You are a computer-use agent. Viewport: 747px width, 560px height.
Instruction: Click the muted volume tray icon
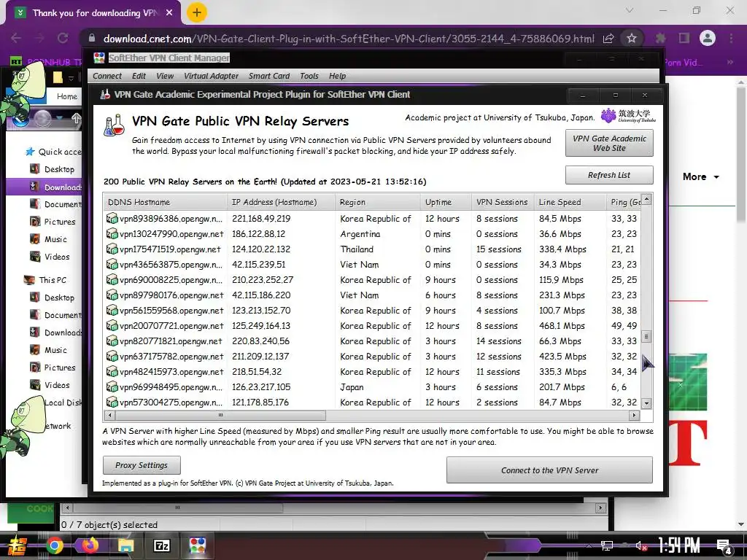click(x=640, y=545)
